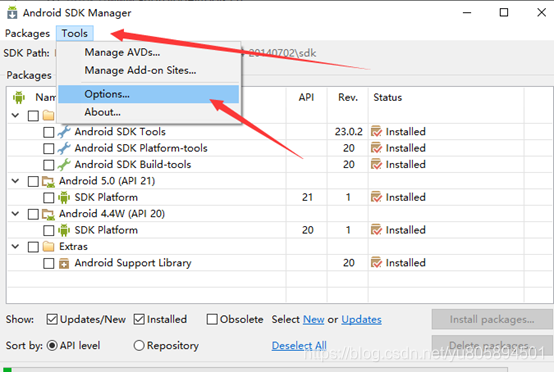Check the Android Support Library checkbox
This screenshot has height=372, width=554.
point(48,264)
